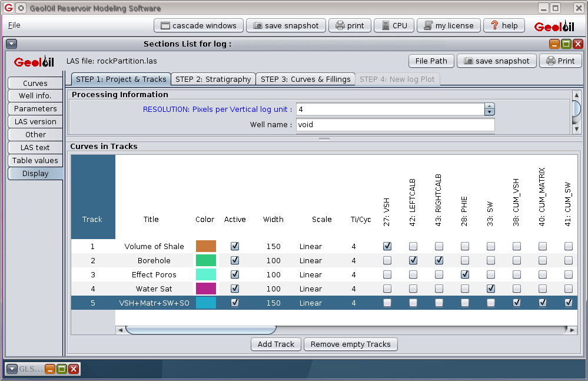This screenshot has width=588, height=381.
Task: Close the minimized GLS window
Action: pyautogui.click(x=74, y=369)
